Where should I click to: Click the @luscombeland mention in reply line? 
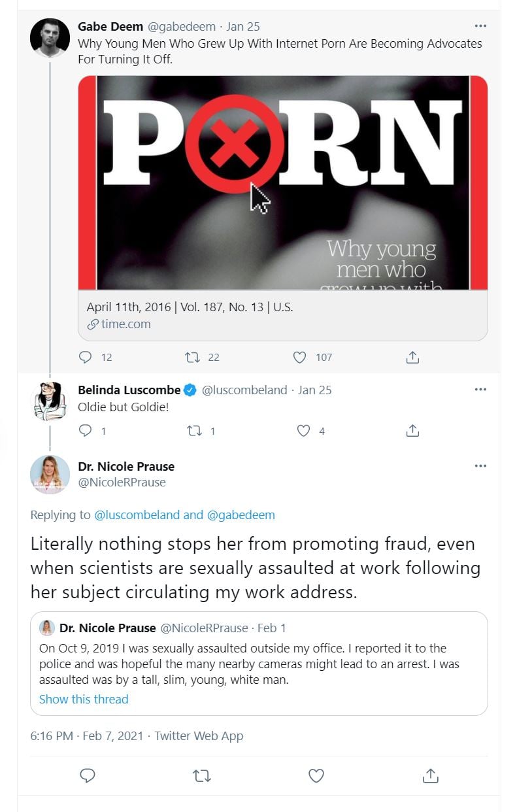point(137,515)
